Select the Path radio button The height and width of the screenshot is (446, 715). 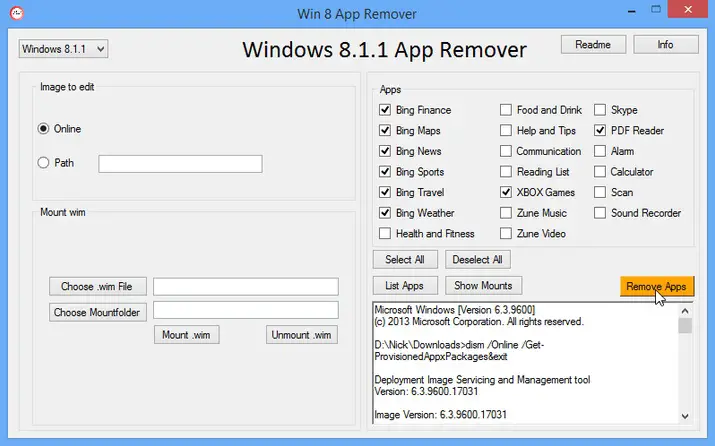click(x=43, y=163)
